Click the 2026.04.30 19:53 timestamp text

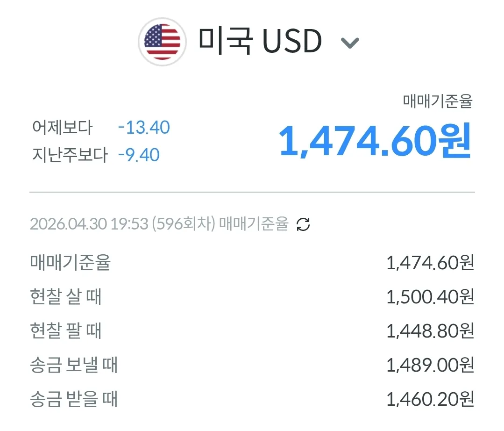(x=89, y=224)
